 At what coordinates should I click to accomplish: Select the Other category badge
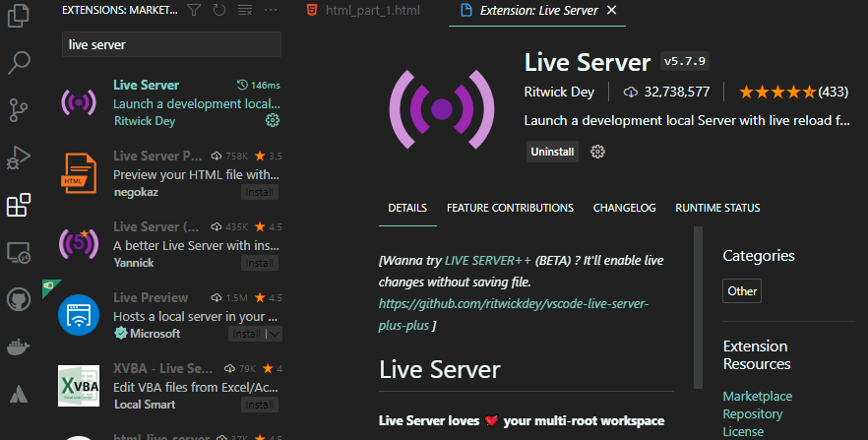pyautogui.click(x=742, y=291)
